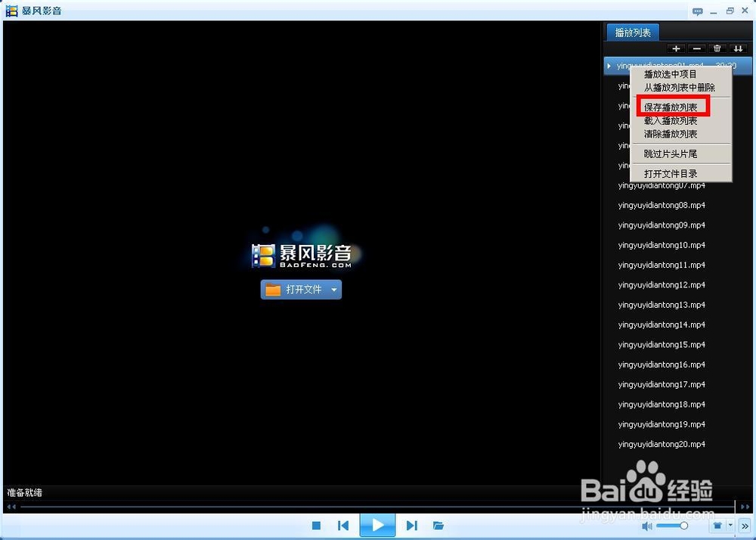Start playback with the big play button
Screen dimensions: 756x540
[377, 525]
